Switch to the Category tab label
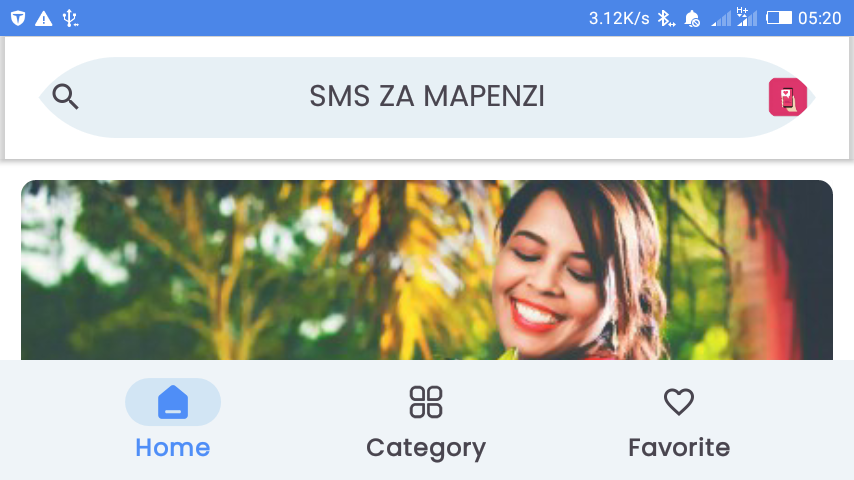The height and width of the screenshot is (480, 854). coord(426,449)
